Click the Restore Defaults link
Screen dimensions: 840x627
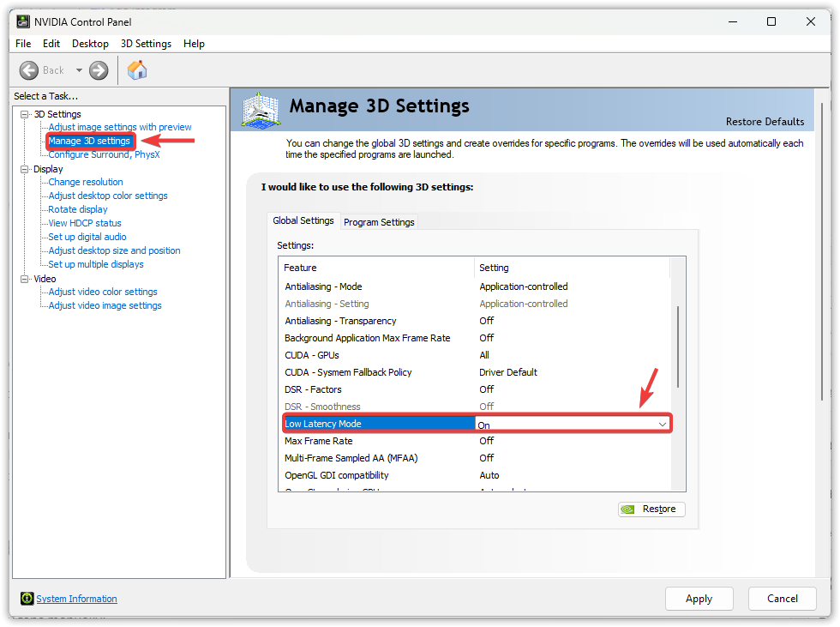tap(765, 122)
